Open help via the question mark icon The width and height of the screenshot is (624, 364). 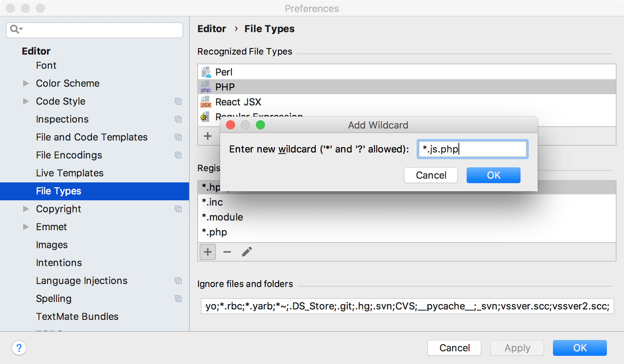coord(19,348)
